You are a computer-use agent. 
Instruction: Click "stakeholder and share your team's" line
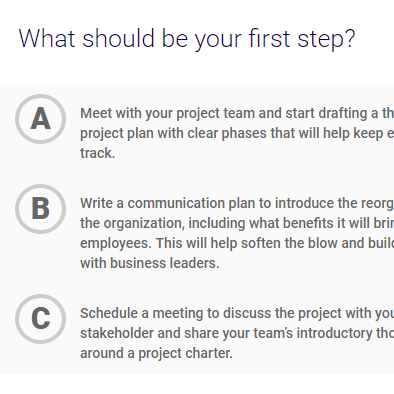237,333
